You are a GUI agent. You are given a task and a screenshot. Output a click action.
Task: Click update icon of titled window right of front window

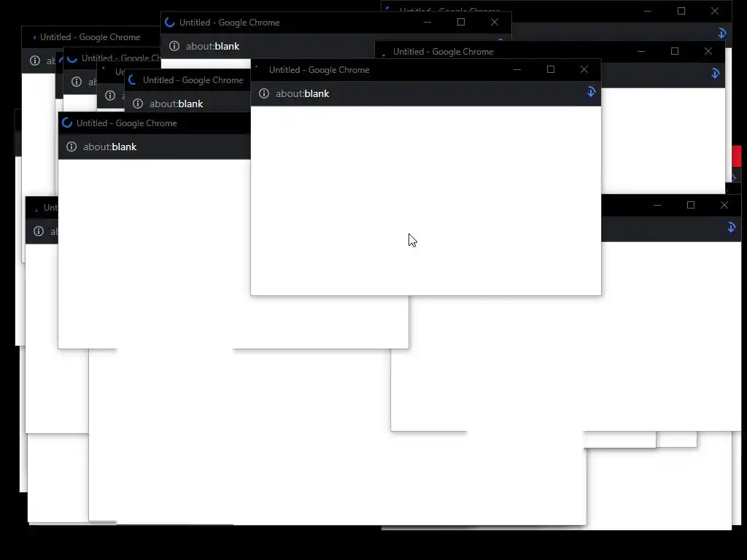(715, 74)
